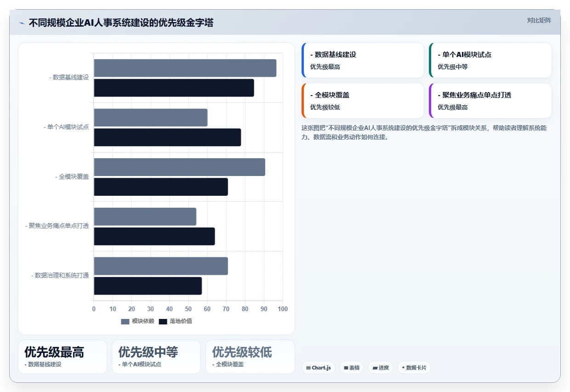This screenshot has height=392, width=570.
Task: Click the x-axis tick value 100
Action: coord(283,309)
